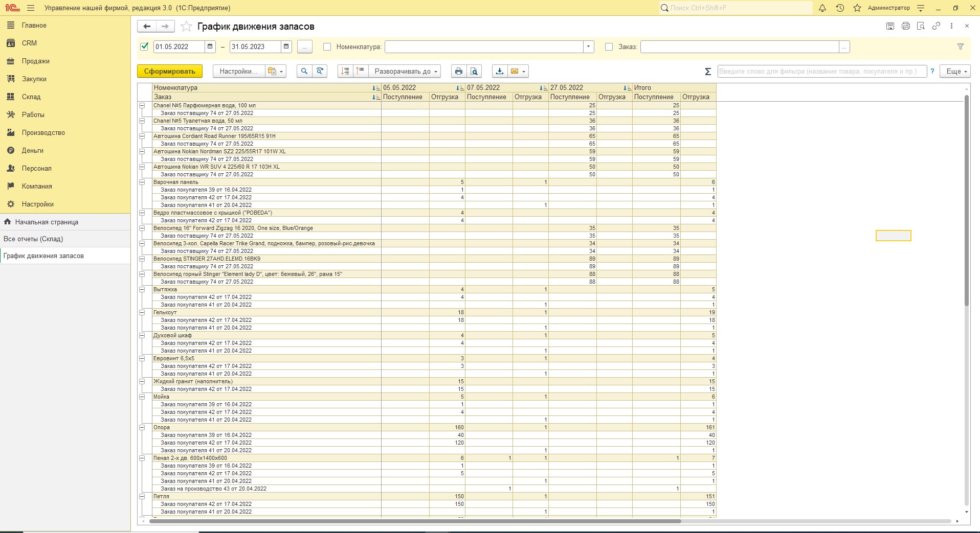This screenshot has width=980, height=533.
Task: Send report by email envelope icon
Action: pos(518,71)
